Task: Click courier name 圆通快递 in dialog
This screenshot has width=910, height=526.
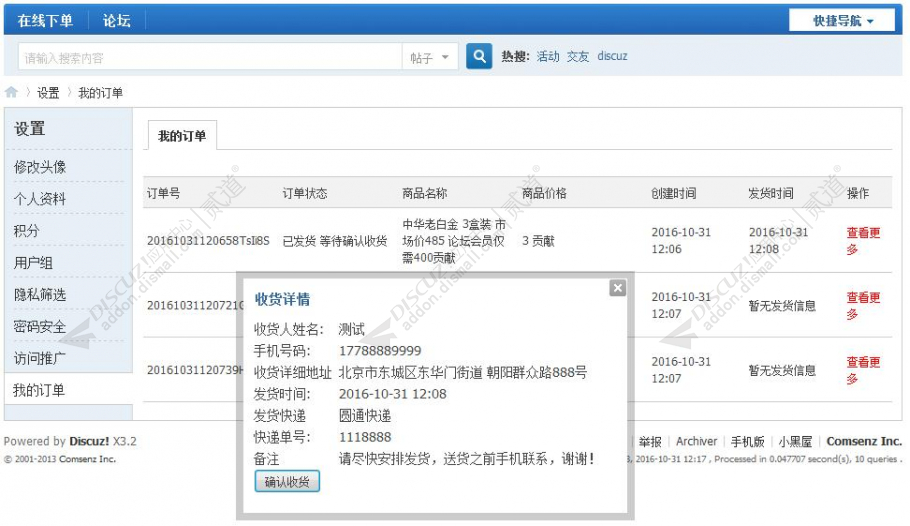Action: 365,416
